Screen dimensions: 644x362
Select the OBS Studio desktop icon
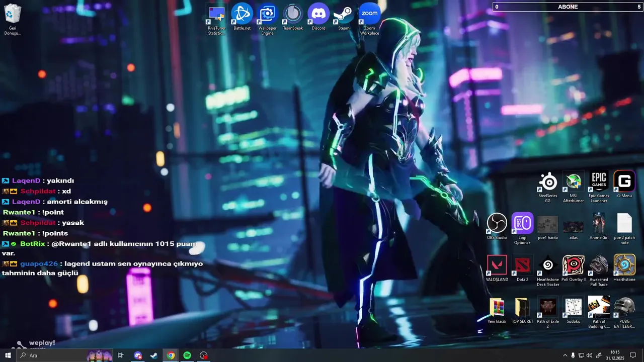(x=497, y=226)
